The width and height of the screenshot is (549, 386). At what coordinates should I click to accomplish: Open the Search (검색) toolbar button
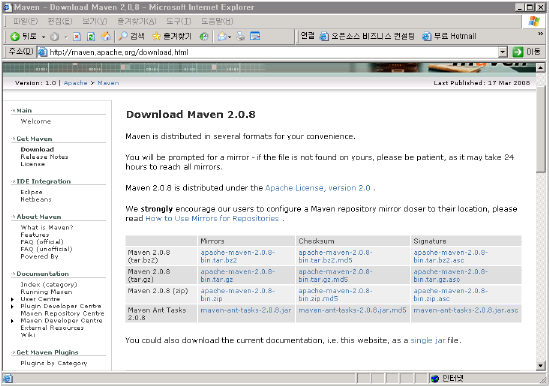pyautogui.click(x=132, y=36)
